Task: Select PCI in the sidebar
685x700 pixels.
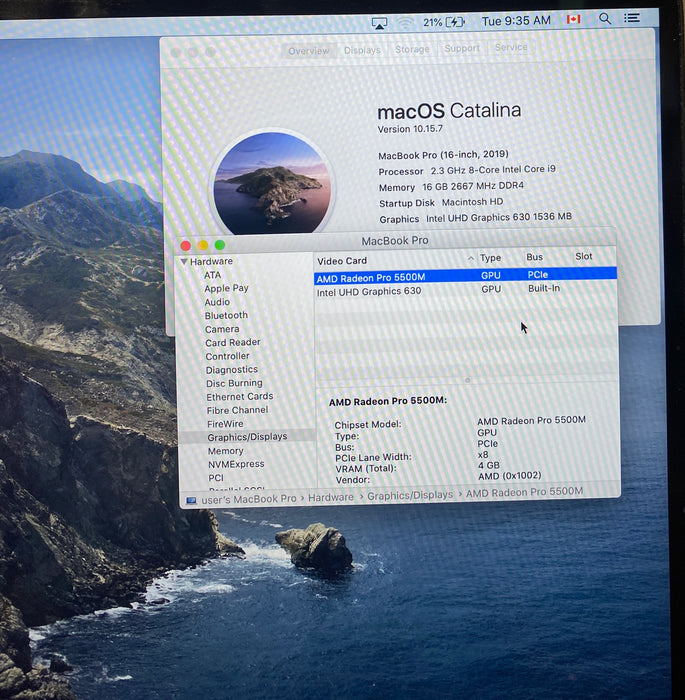Action: [x=216, y=478]
